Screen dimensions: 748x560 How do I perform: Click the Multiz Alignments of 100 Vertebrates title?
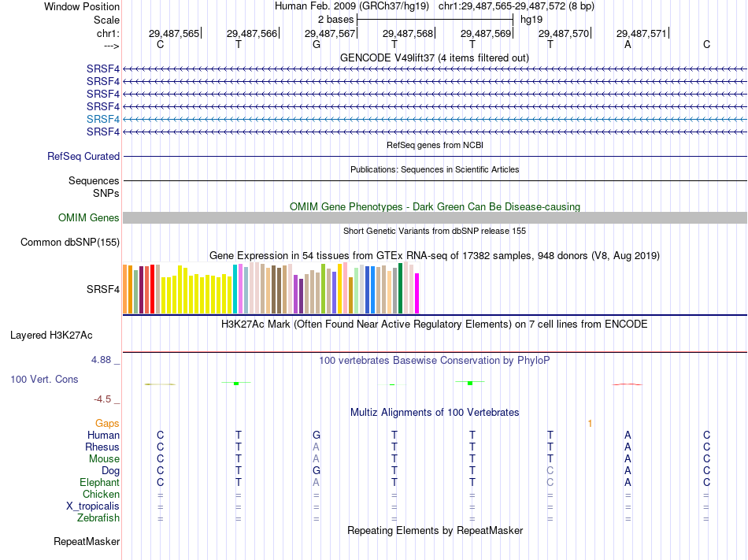(x=435, y=413)
